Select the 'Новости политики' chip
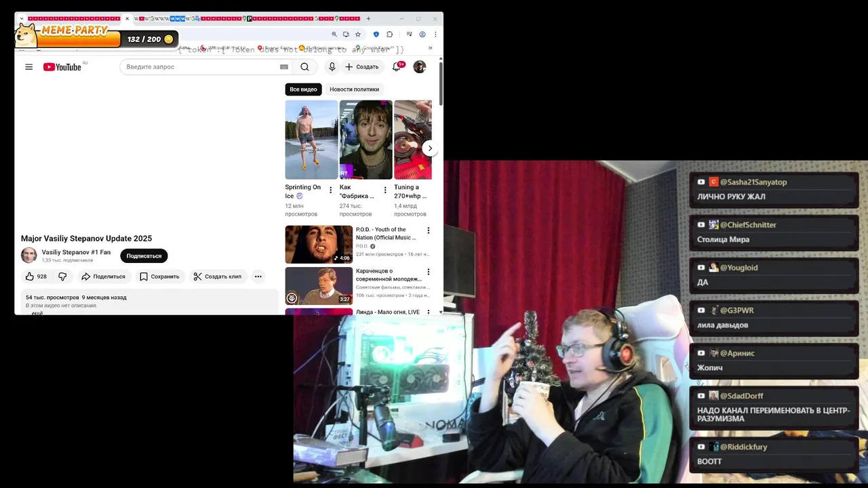Screen dimensions: 868x488 pyautogui.click(x=354, y=89)
